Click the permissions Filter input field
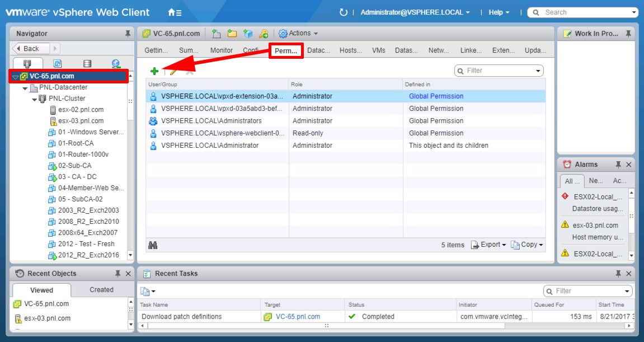The height and width of the screenshot is (342, 644). [x=499, y=71]
